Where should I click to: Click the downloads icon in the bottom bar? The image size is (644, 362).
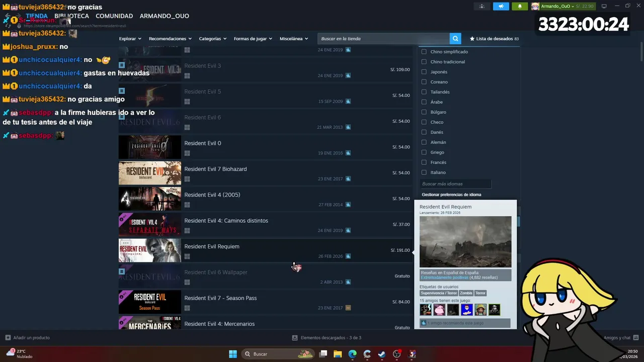point(295,337)
